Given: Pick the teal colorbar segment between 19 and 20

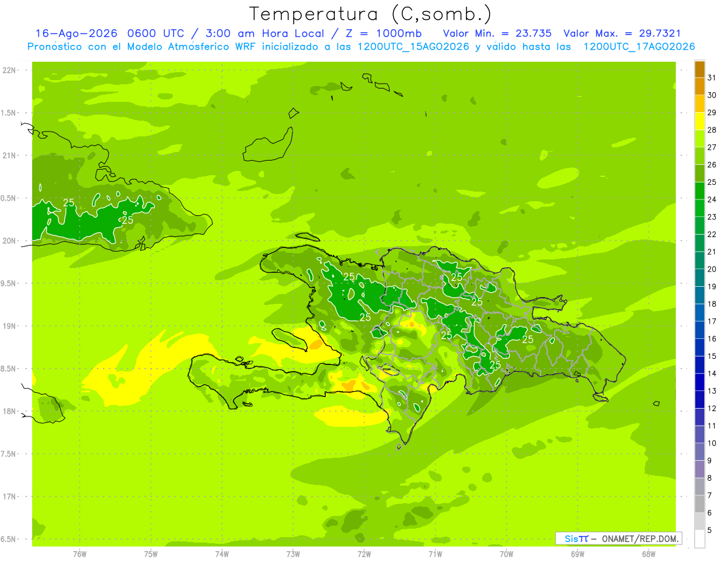Looking at the screenshot, I should tap(699, 278).
